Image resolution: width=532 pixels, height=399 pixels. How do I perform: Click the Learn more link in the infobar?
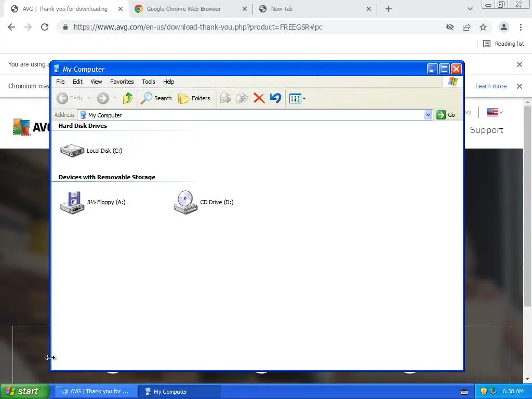click(x=490, y=86)
